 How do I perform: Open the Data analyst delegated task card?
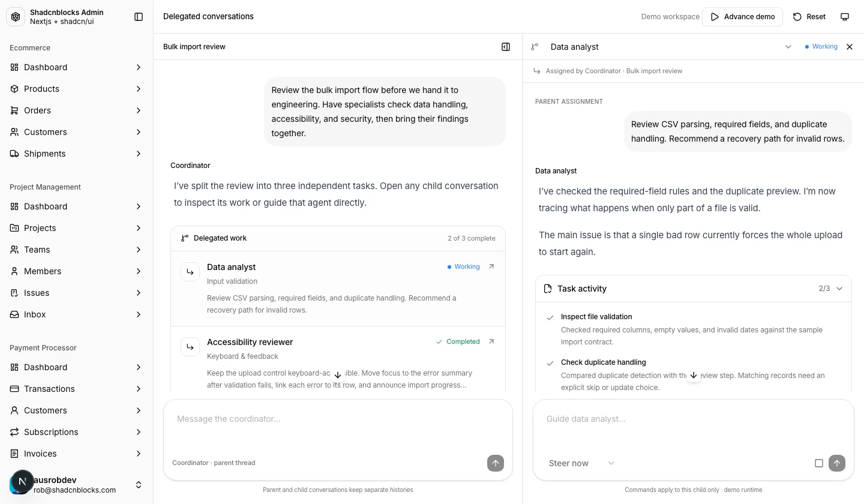[x=338, y=289]
